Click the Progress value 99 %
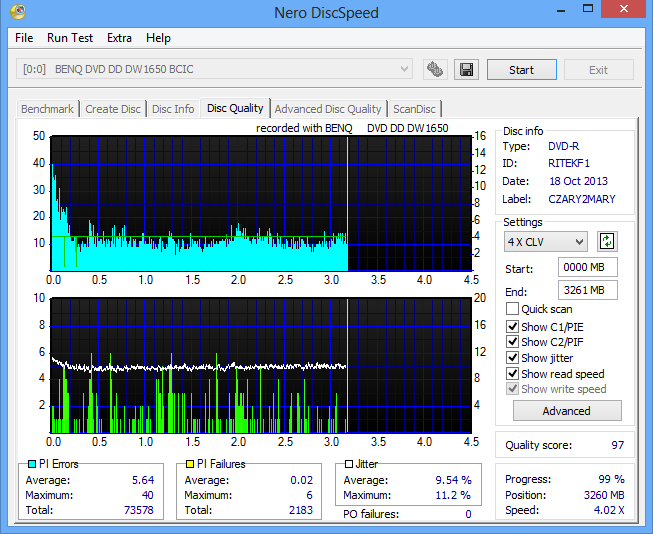The height and width of the screenshot is (534, 653). 611,479
